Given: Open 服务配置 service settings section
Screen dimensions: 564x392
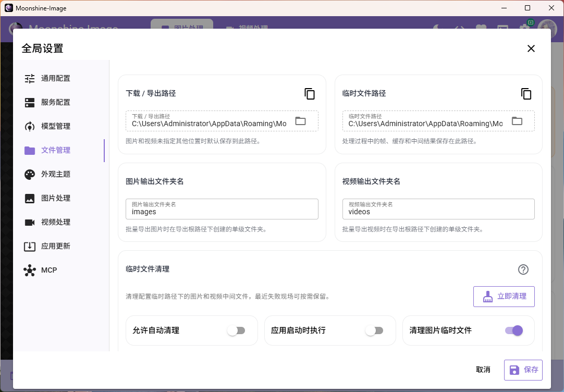Looking at the screenshot, I should coord(60,103).
